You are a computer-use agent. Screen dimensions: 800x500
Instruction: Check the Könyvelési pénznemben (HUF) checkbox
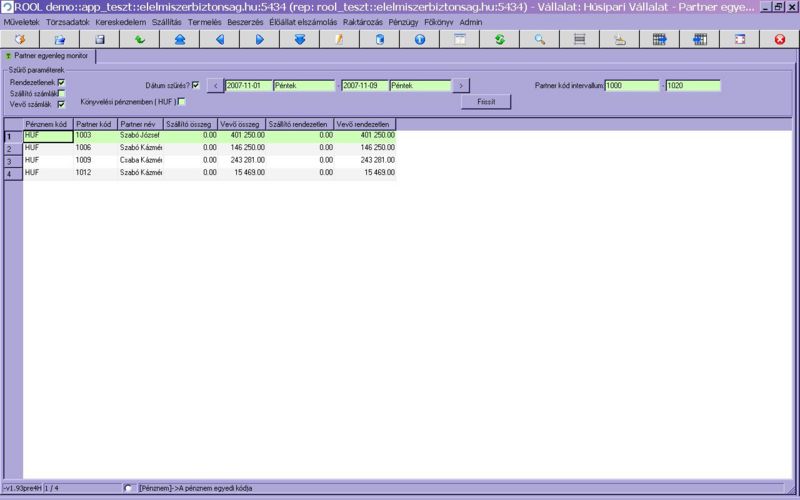click(x=181, y=102)
